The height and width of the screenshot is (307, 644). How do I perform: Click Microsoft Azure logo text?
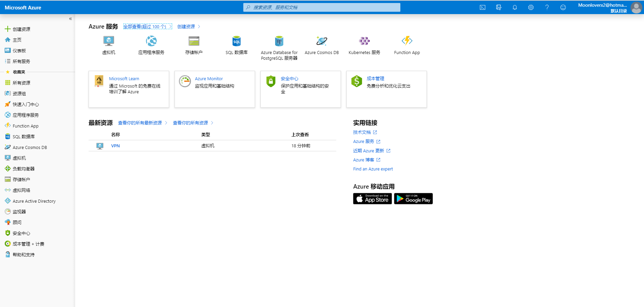coord(23,7)
